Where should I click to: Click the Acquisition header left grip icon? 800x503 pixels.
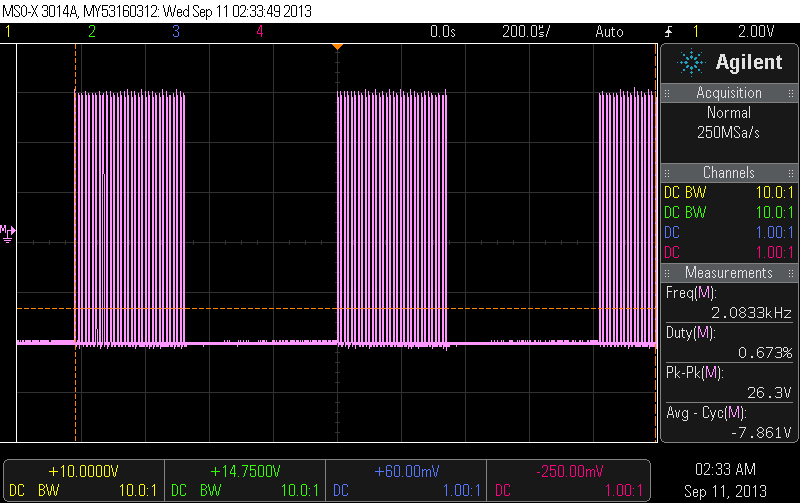tap(667, 93)
